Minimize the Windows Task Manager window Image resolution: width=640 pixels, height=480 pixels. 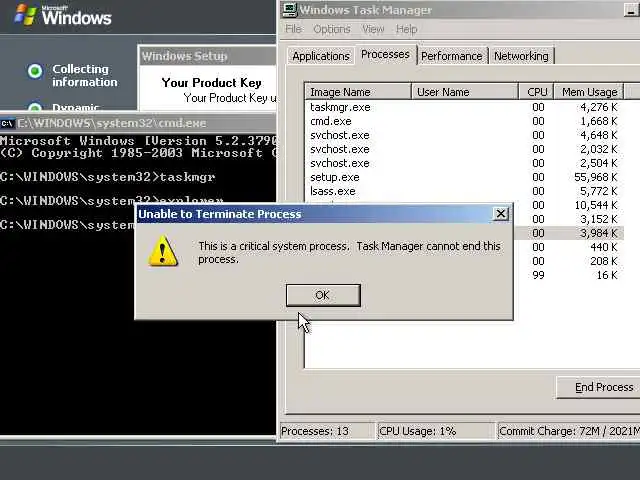(x=631, y=10)
